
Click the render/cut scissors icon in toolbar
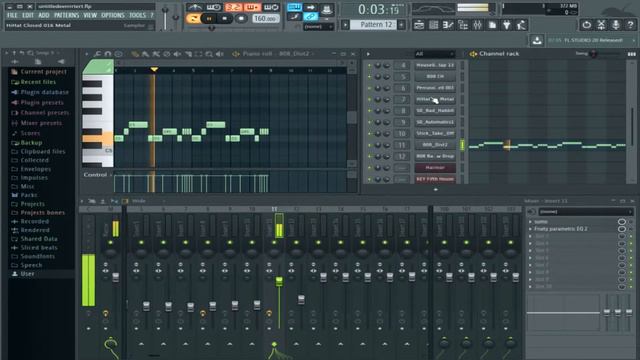point(601,25)
